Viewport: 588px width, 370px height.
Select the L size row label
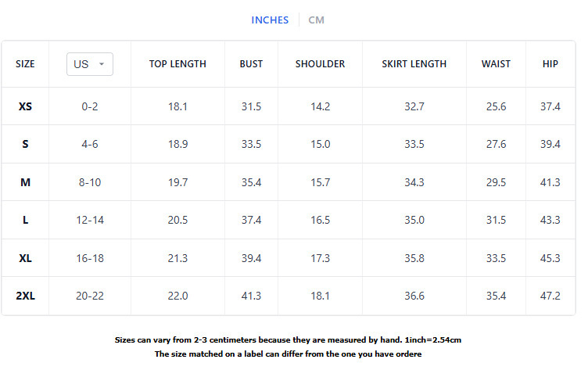[25, 221]
